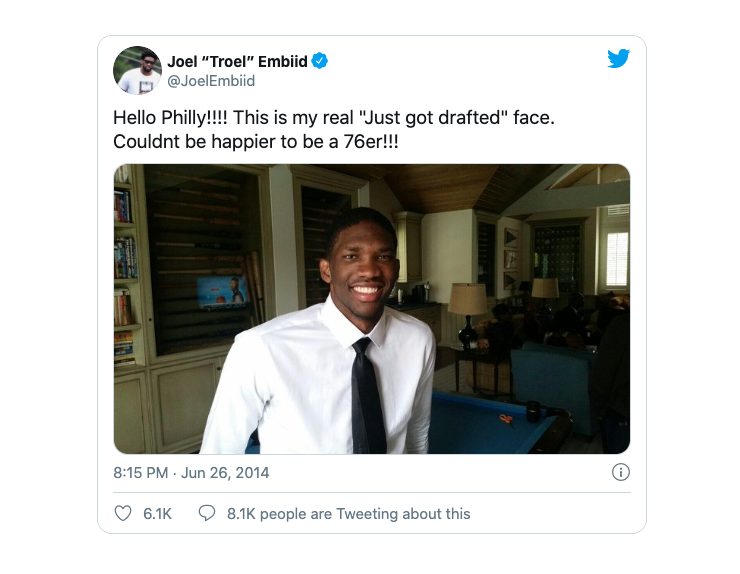Like the tweet with the heart icon
This screenshot has height=574, width=740.
pos(123,513)
